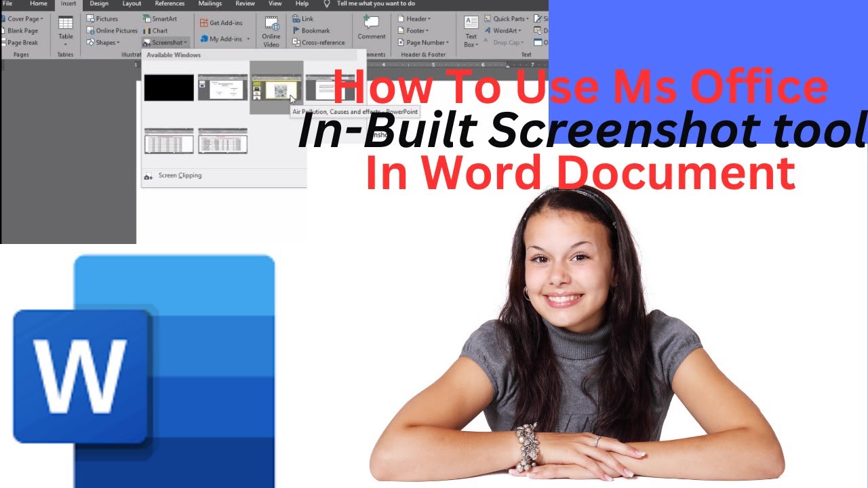The height and width of the screenshot is (488, 868).
Task: Click the Online Video button
Action: (x=271, y=33)
